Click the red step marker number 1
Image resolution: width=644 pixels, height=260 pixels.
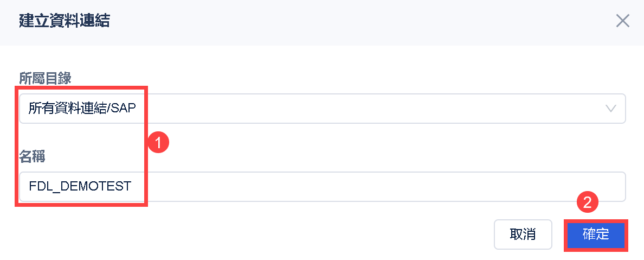click(159, 143)
